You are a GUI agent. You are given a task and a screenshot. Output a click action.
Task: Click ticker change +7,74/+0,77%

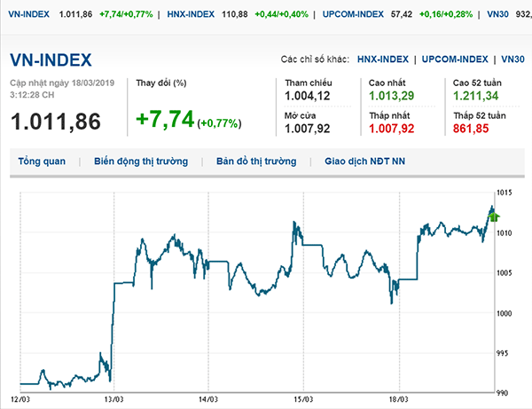tap(126, 14)
